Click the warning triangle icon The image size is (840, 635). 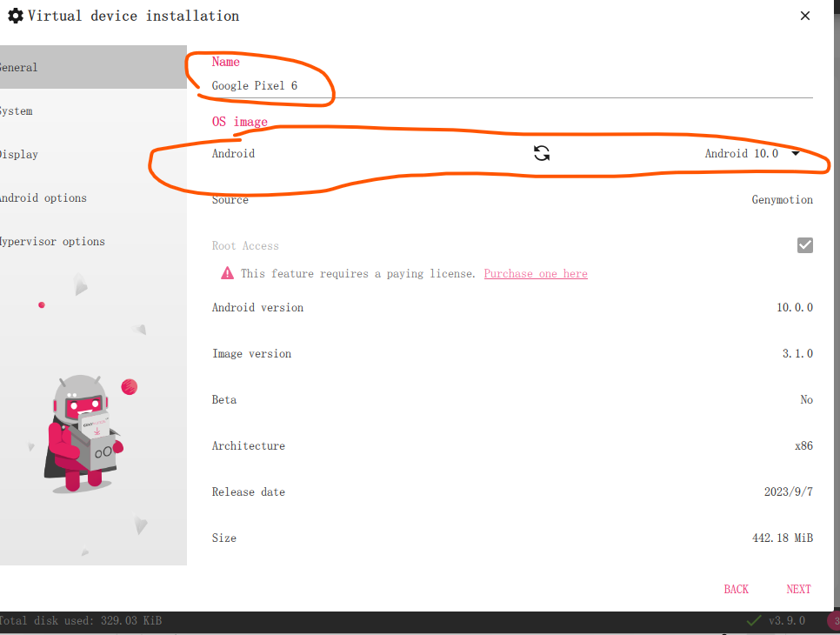click(227, 273)
